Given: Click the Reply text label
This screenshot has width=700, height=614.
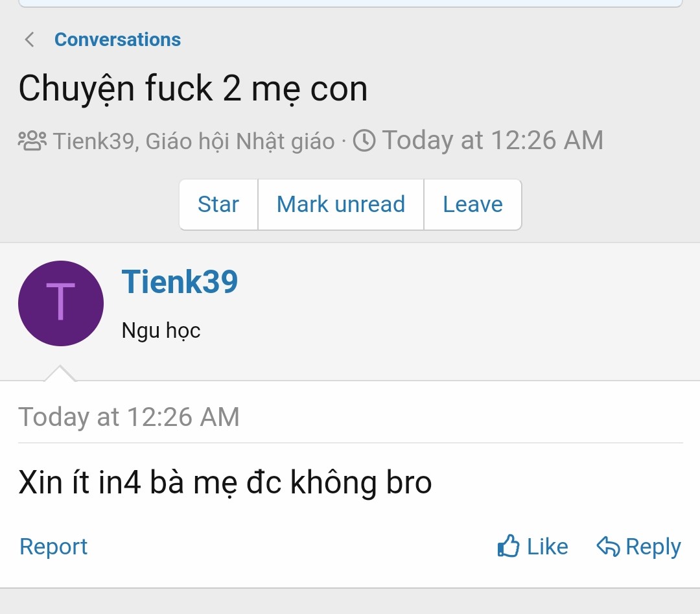Looking at the screenshot, I should (x=653, y=547).
